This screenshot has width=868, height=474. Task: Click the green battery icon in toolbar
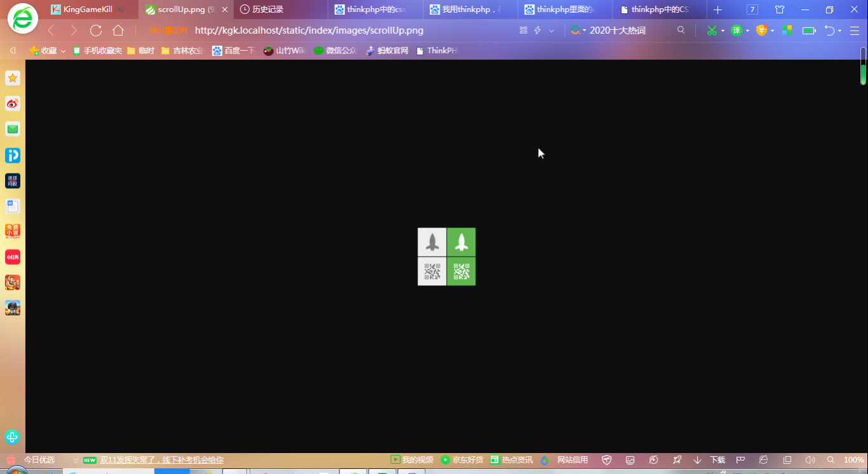[x=809, y=30]
